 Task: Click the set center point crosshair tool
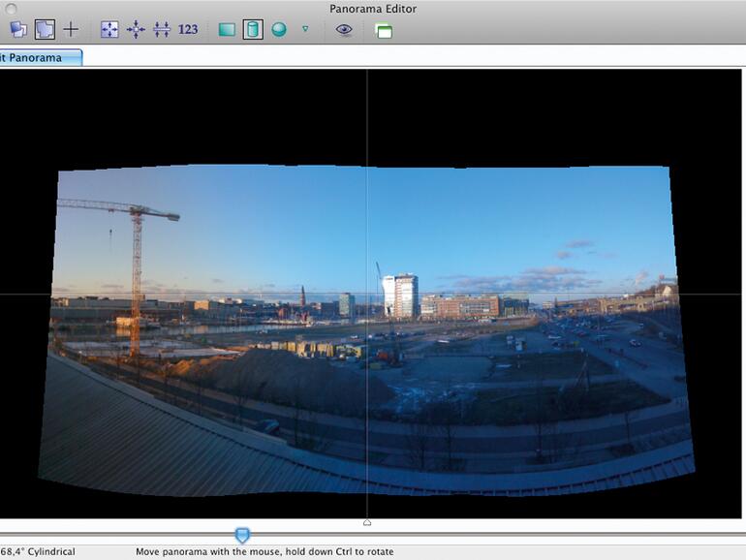click(x=71, y=29)
